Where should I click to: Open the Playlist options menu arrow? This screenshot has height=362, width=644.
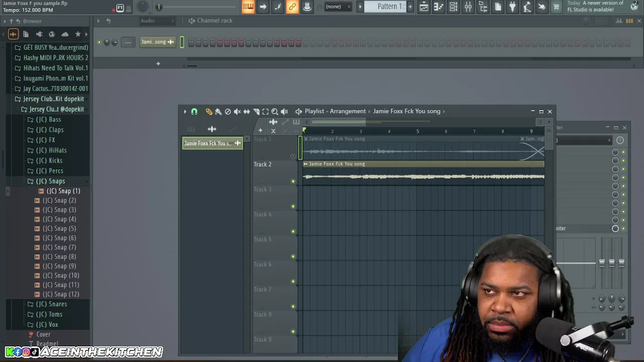pyautogui.click(x=185, y=112)
